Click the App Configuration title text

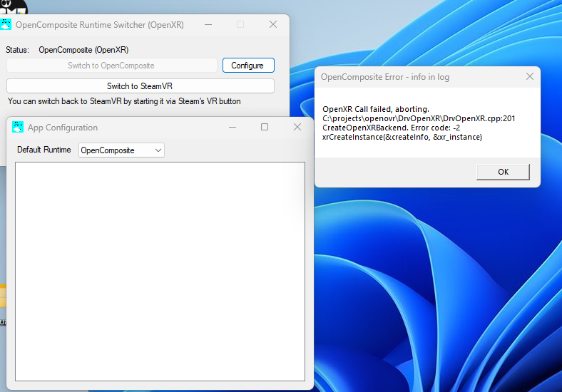tap(63, 127)
